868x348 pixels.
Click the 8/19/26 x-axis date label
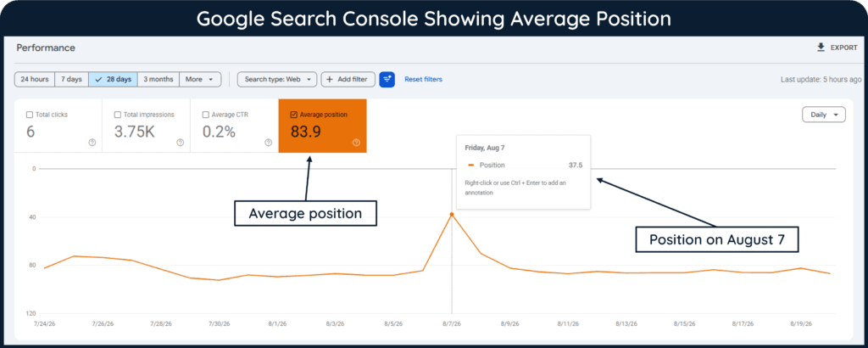tap(801, 322)
